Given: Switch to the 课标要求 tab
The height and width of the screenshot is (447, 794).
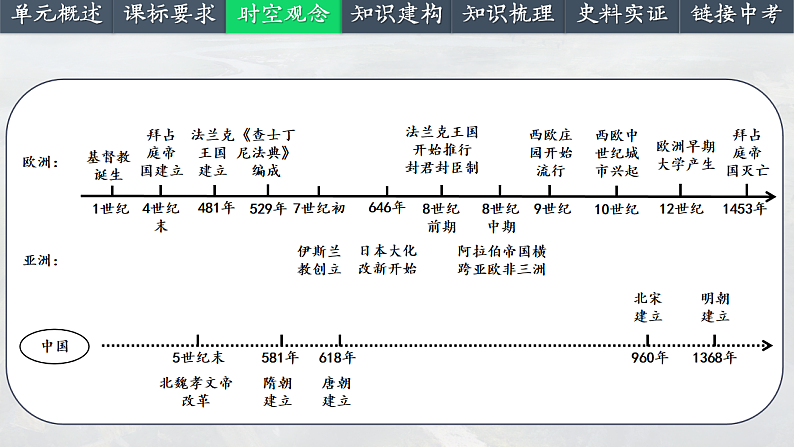Looking at the screenshot, I should pyautogui.click(x=169, y=16).
